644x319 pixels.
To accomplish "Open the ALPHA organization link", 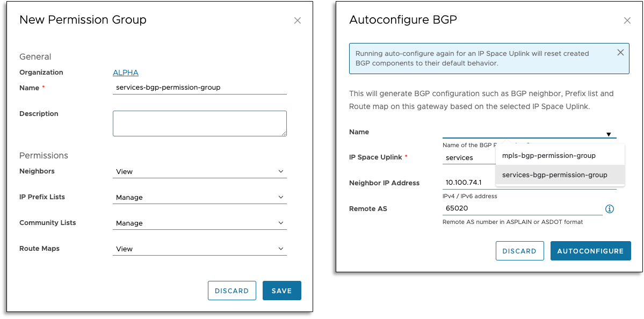I will [x=125, y=73].
